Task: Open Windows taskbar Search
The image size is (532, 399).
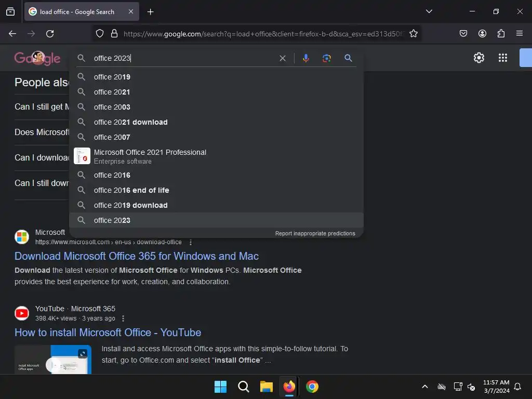Action: coord(243,387)
